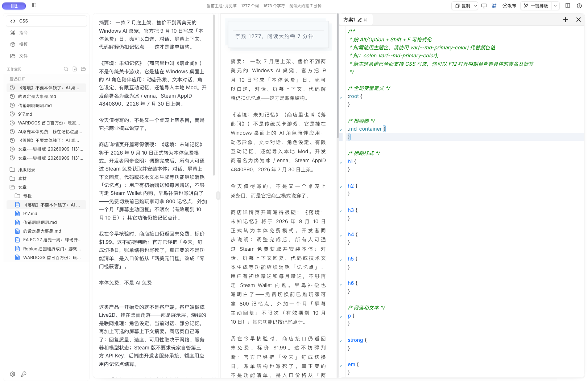Open settings gear icon at sidebar bottom
Image resolution: width=588 pixels, height=381 pixels.
[13, 374]
